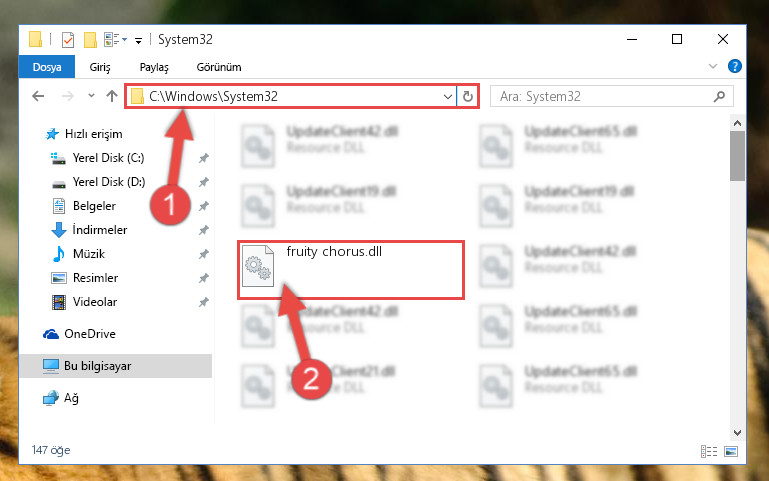Open the Görünüm ribbon tab

pyautogui.click(x=219, y=67)
